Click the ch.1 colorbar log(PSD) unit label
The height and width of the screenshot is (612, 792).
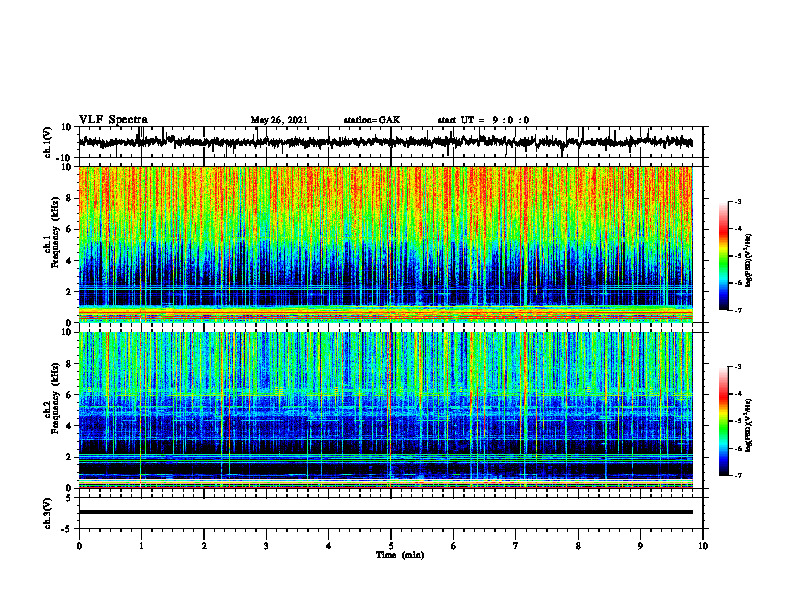click(x=749, y=261)
